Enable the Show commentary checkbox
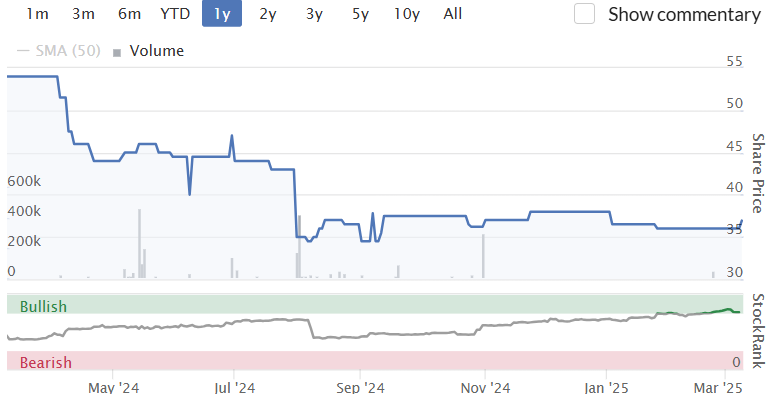This screenshot has height=394, width=768. coord(584,14)
